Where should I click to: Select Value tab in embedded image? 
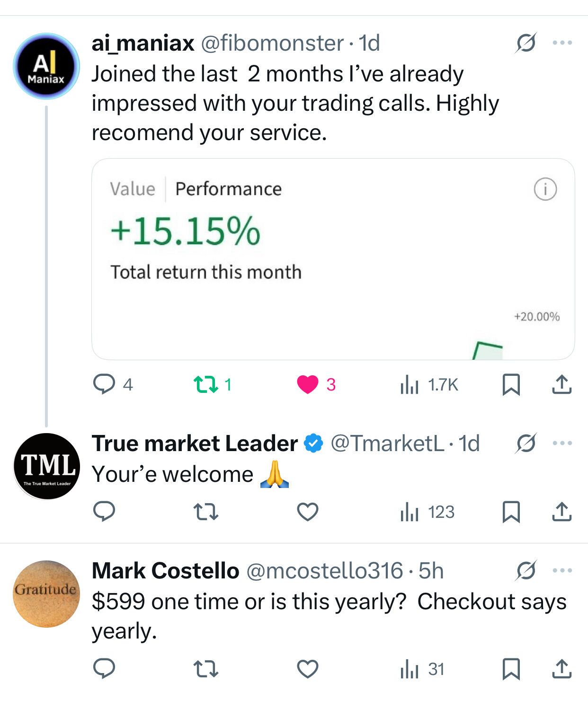coord(133,189)
